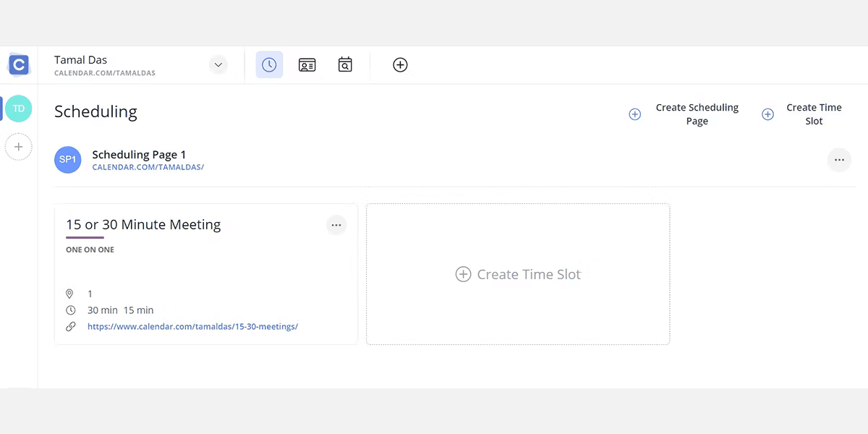Image resolution: width=868 pixels, height=434 pixels.
Task: Click the 30 min duration text
Action: coord(103,310)
